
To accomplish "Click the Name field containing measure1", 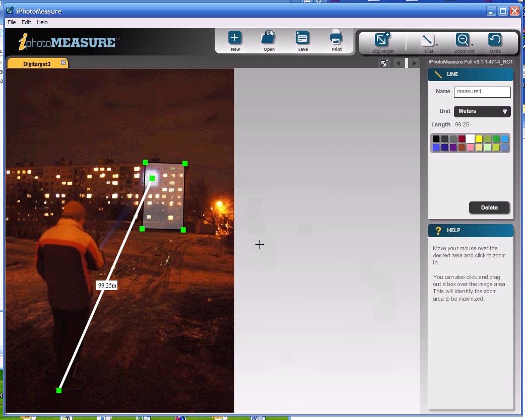I will coord(482,92).
